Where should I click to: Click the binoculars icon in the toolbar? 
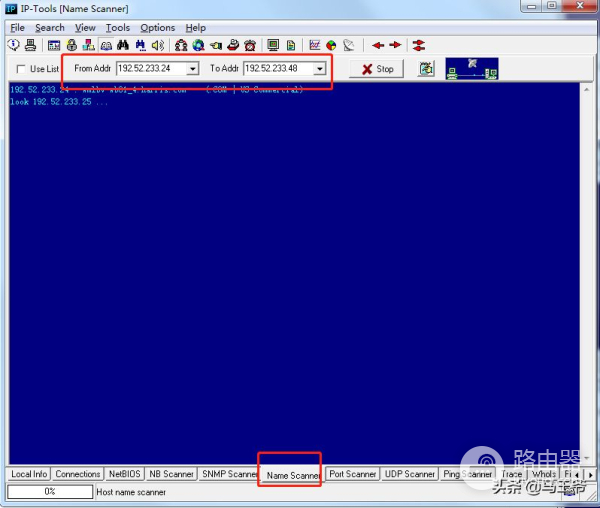[123, 45]
